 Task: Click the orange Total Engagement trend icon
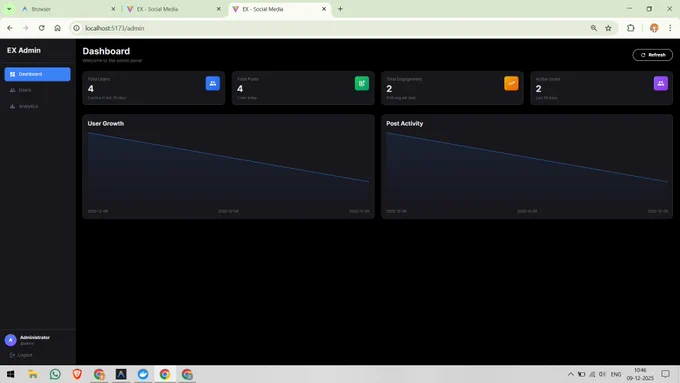click(511, 83)
